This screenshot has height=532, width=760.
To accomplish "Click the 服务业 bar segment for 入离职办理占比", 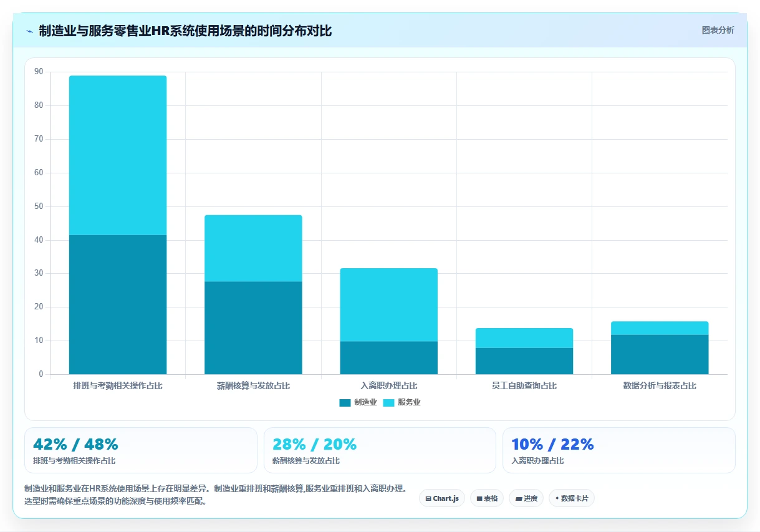I will [388, 305].
